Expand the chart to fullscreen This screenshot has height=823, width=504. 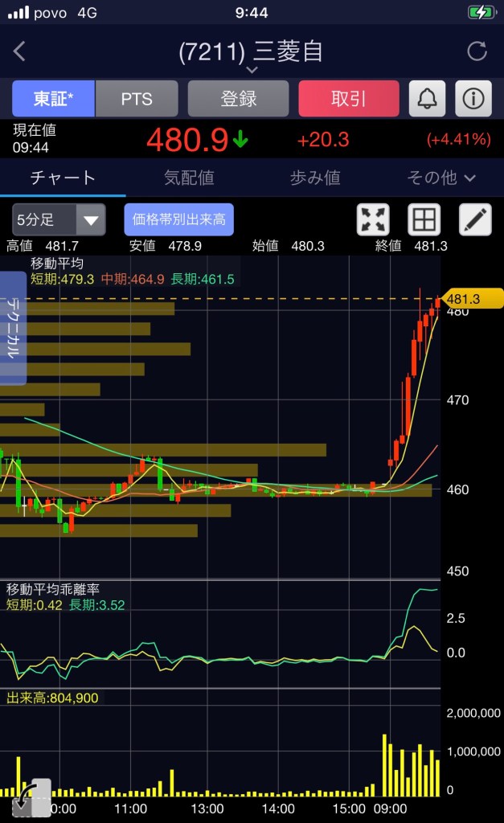373,219
